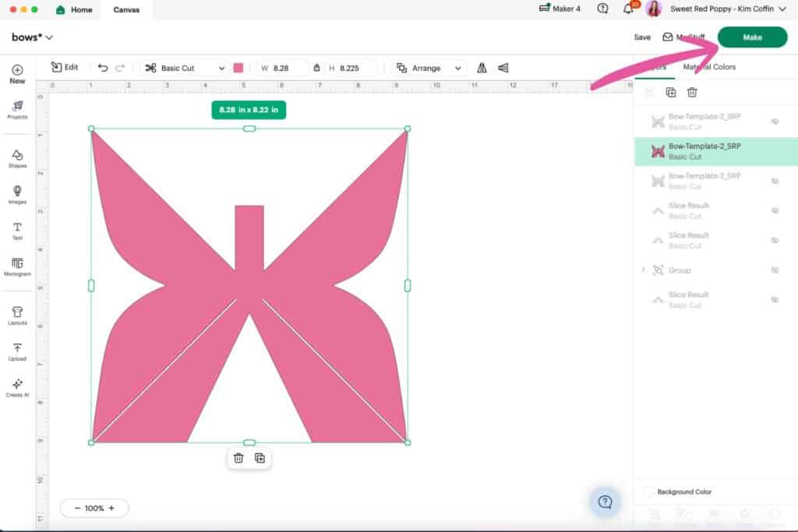Show the hidden Group layer
The image size is (798, 532).
tap(775, 270)
